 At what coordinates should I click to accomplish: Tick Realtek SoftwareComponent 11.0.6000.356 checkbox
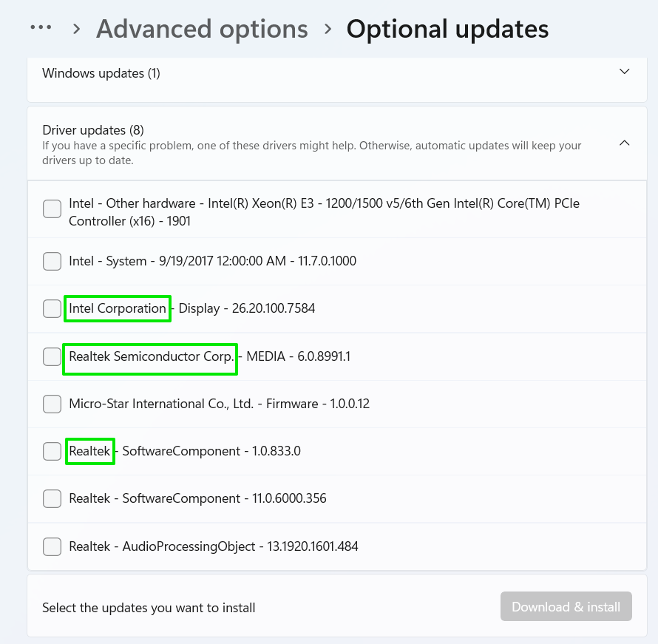tap(52, 498)
